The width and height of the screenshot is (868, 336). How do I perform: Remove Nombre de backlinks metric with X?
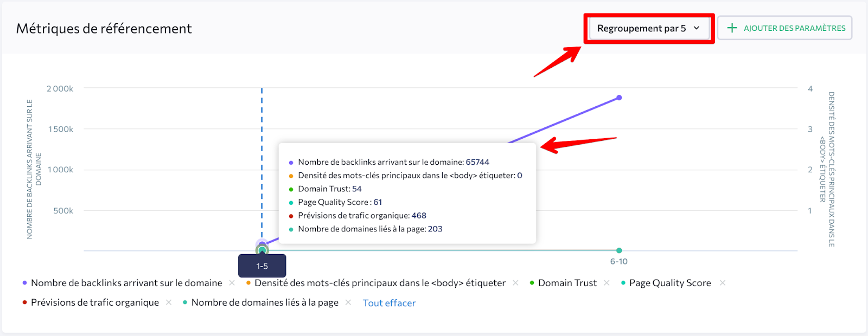(232, 283)
